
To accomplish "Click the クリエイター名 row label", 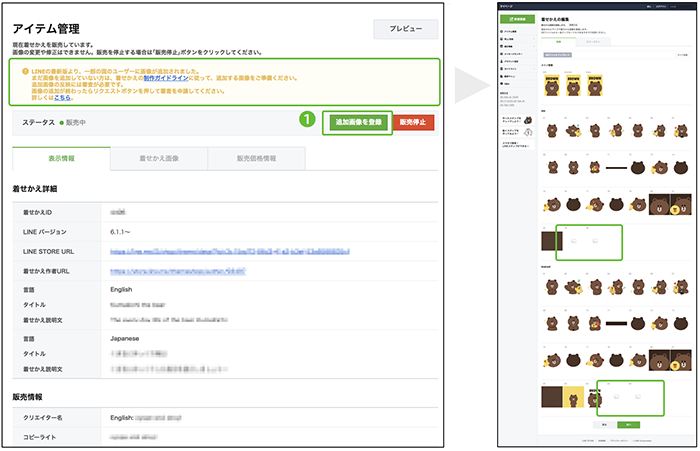I will (x=42, y=418).
